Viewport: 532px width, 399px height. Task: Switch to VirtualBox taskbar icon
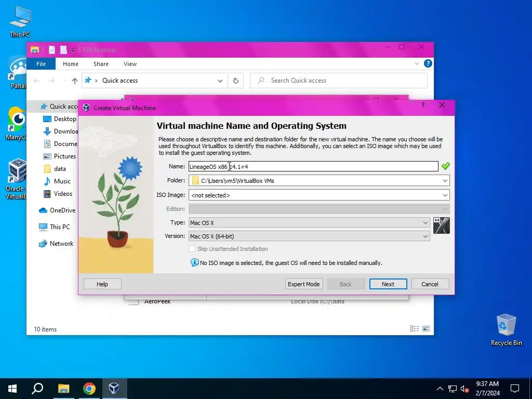[x=114, y=389]
